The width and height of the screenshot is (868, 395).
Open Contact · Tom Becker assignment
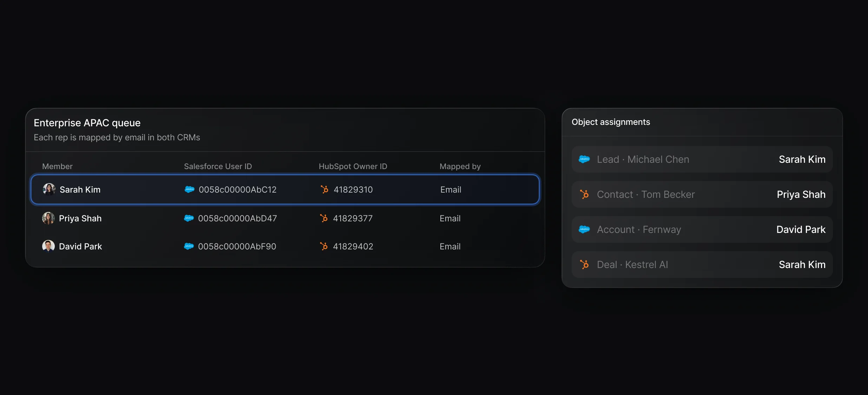(x=702, y=194)
